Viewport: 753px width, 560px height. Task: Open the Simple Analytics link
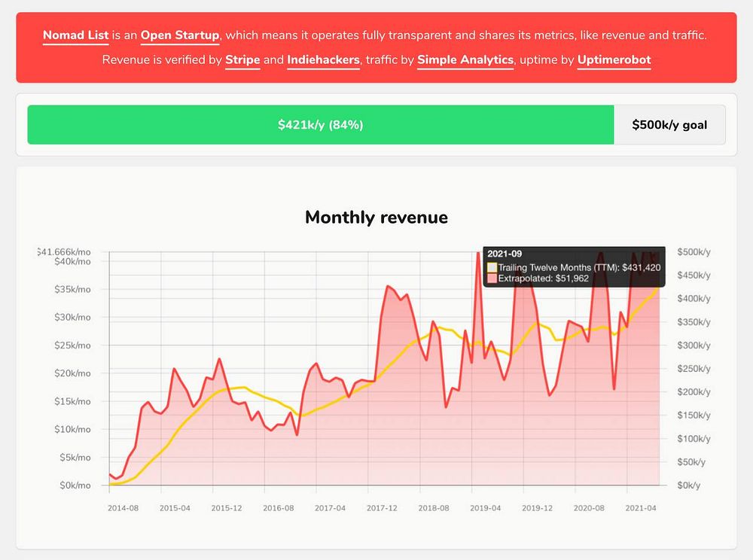coord(465,60)
